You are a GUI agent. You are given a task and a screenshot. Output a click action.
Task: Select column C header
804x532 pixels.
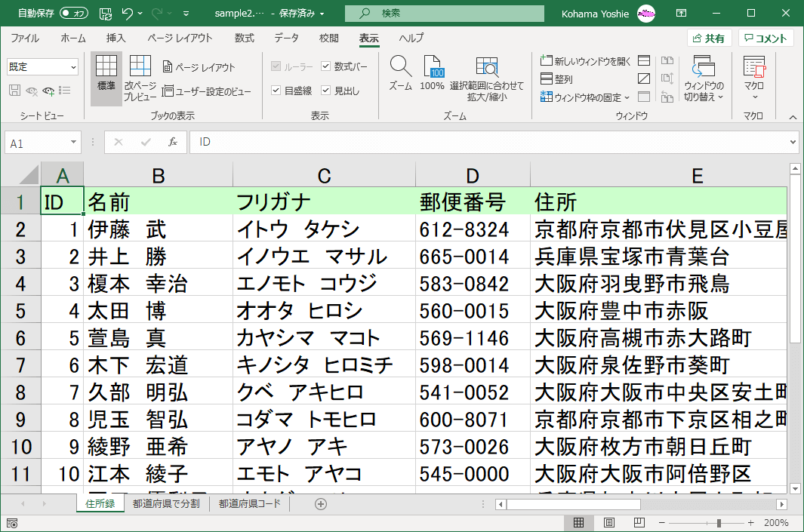(324, 175)
